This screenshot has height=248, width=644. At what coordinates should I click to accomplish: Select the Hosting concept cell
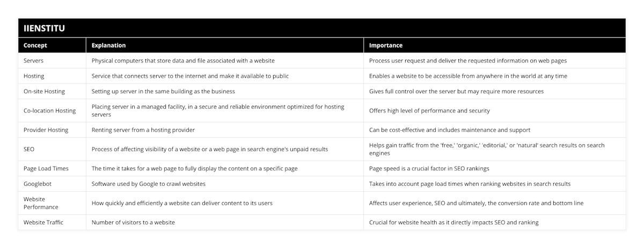pyautogui.click(x=34, y=76)
